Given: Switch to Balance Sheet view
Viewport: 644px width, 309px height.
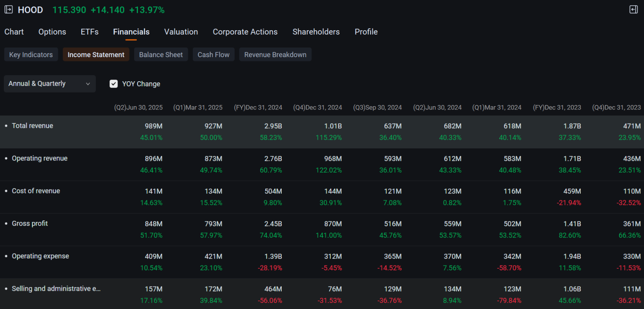Looking at the screenshot, I should point(161,55).
